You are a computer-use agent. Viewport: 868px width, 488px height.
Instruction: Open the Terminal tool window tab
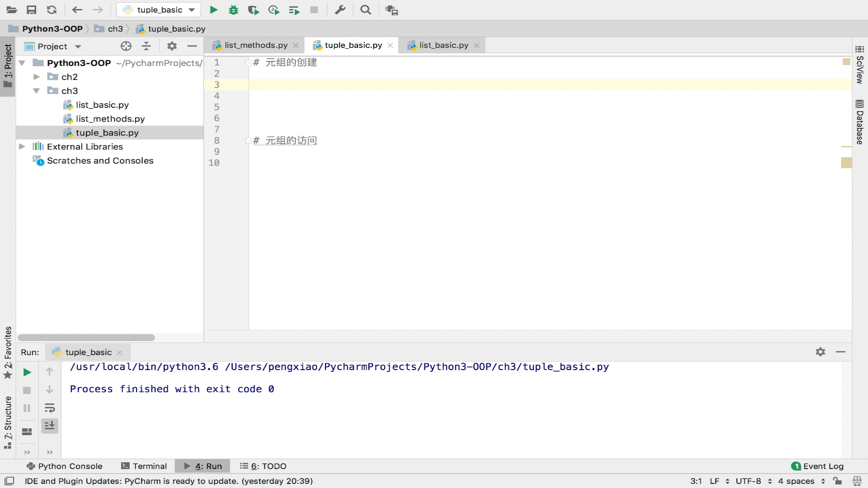(x=144, y=466)
